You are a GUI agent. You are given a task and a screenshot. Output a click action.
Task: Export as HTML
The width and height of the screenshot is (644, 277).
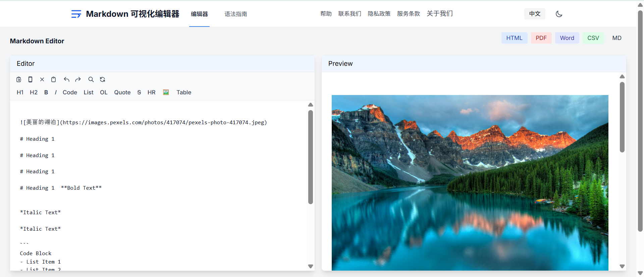514,38
